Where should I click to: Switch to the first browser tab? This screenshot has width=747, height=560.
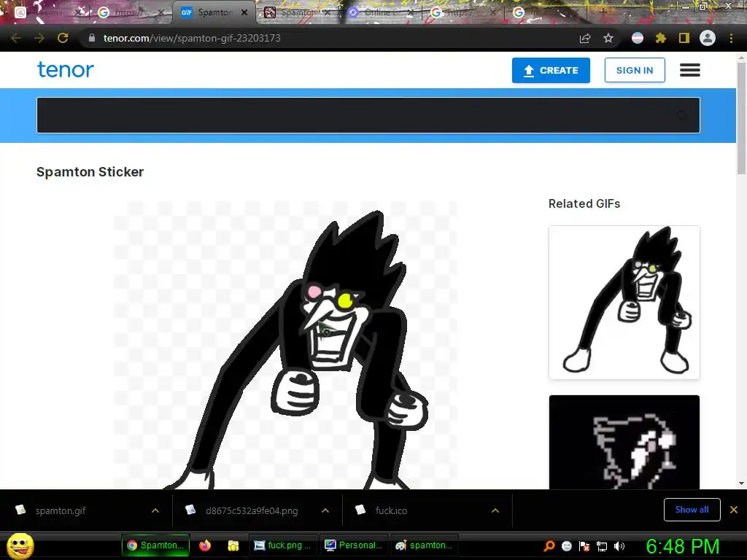45,12
